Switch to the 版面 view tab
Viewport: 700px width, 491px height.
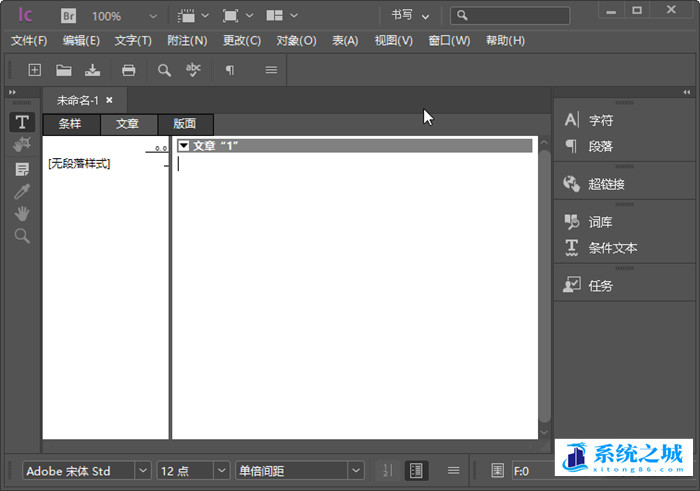(185, 124)
